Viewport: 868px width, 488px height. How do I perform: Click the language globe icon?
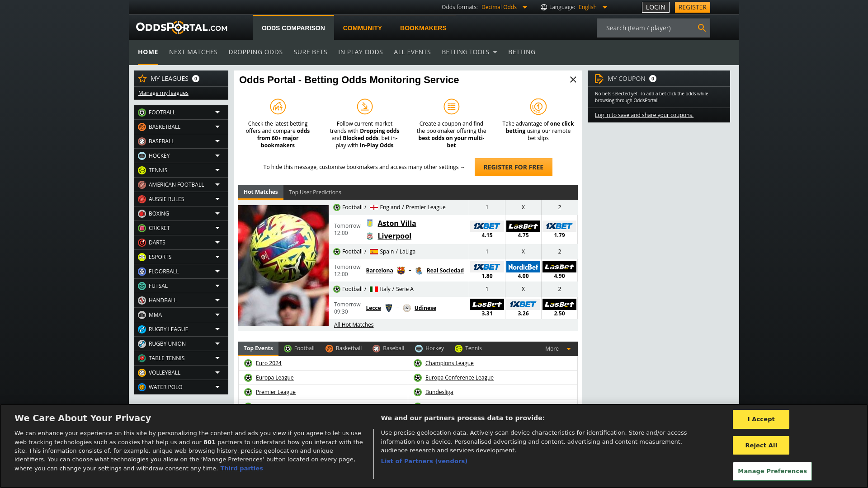click(544, 7)
